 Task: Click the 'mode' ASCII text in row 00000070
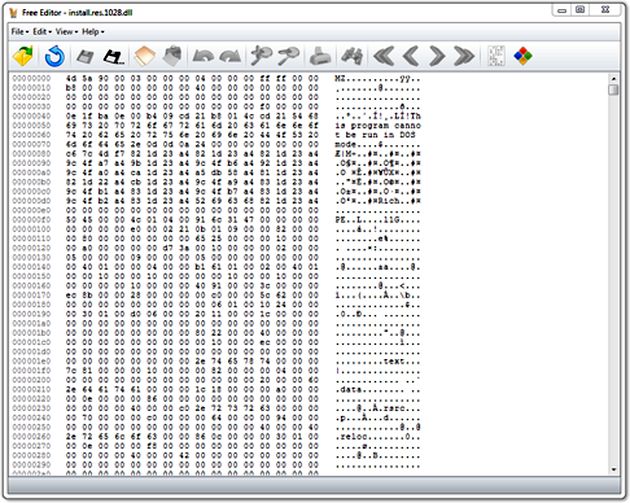(x=346, y=144)
